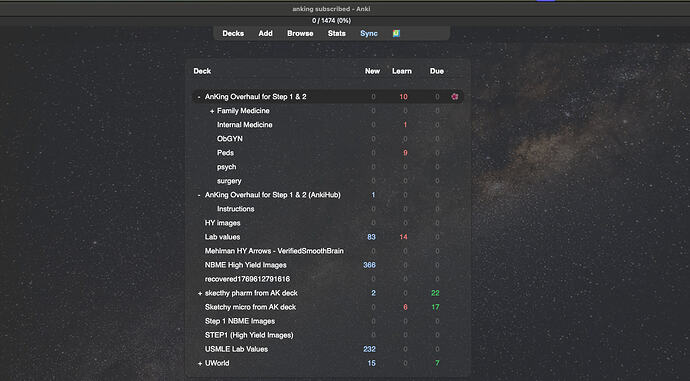Open the Family Medicine deck

click(243, 110)
